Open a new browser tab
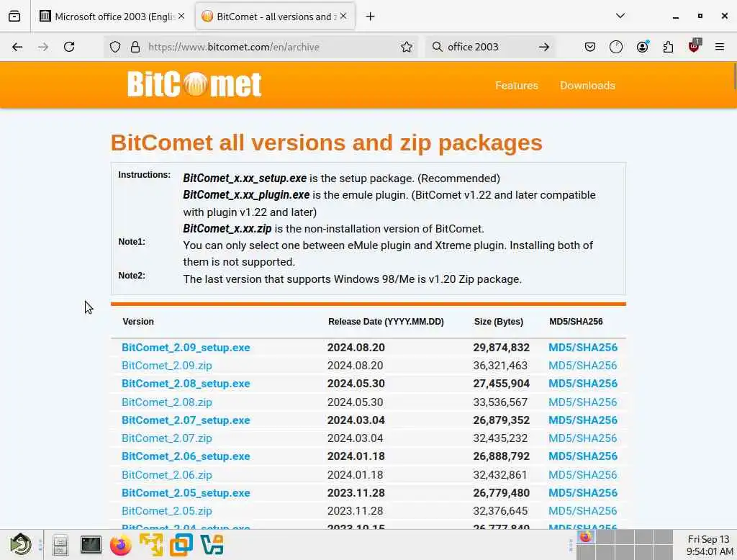 pyautogui.click(x=371, y=17)
